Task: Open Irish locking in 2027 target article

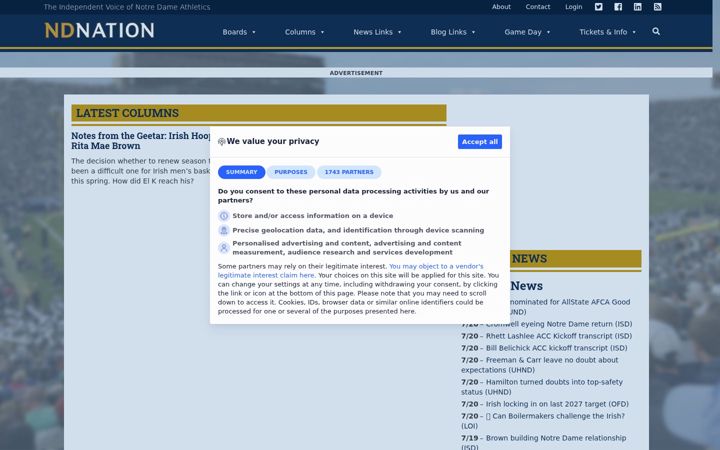Action: (x=557, y=404)
